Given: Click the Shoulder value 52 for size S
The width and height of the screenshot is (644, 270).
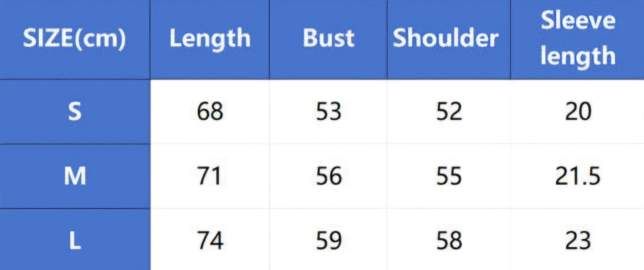Looking at the screenshot, I should coord(449,112).
